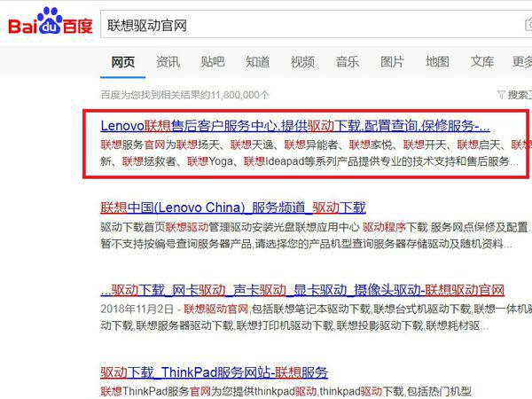
Task: Switch to the 资讯 tab
Action: pyautogui.click(x=168, y=62)
